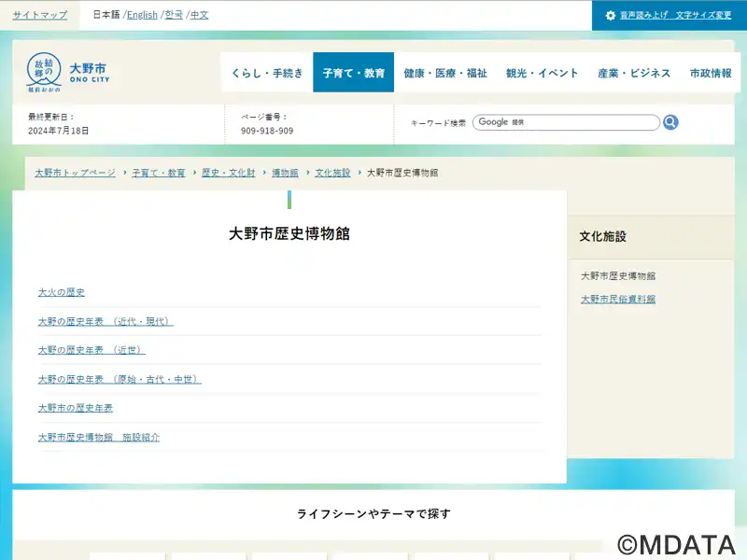747x560 pixels.
Task: Select sidebar 大野市歴史博物館 entry
Action: click(x=618, y=275)
